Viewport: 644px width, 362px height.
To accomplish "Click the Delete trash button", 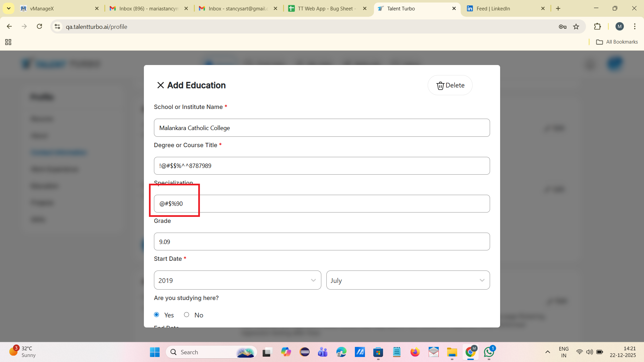I will tap(450, 85).
